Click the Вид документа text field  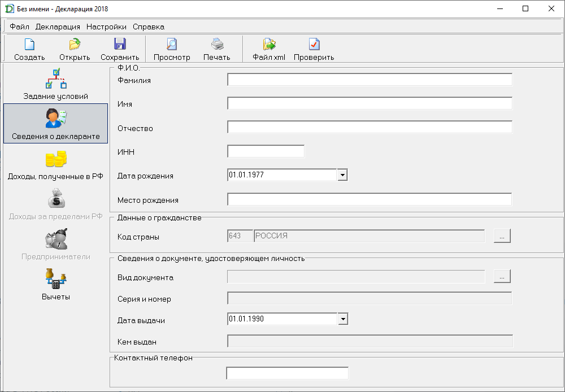[356, 276]
